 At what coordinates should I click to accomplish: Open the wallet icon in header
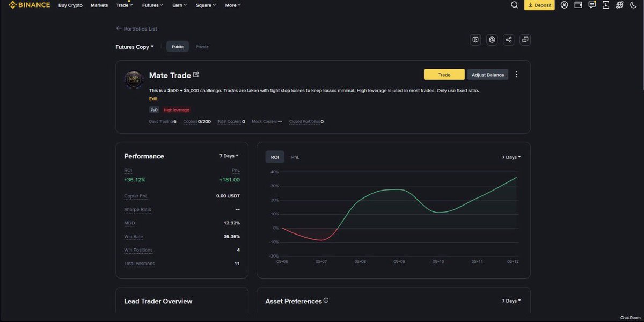(x=578, y=5)
